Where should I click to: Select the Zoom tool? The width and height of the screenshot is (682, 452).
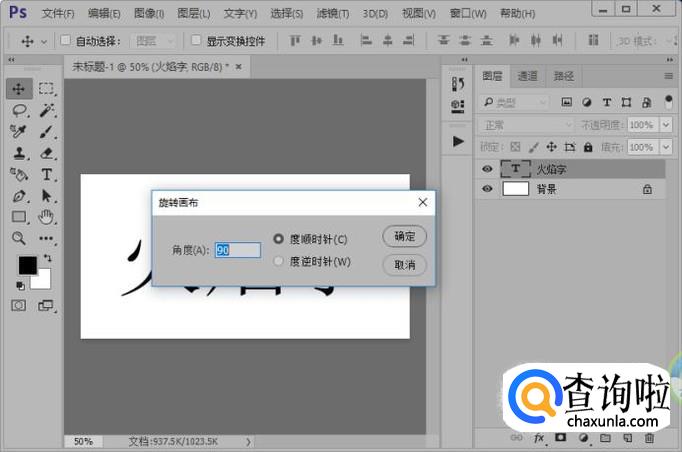(x=19, y=238)
